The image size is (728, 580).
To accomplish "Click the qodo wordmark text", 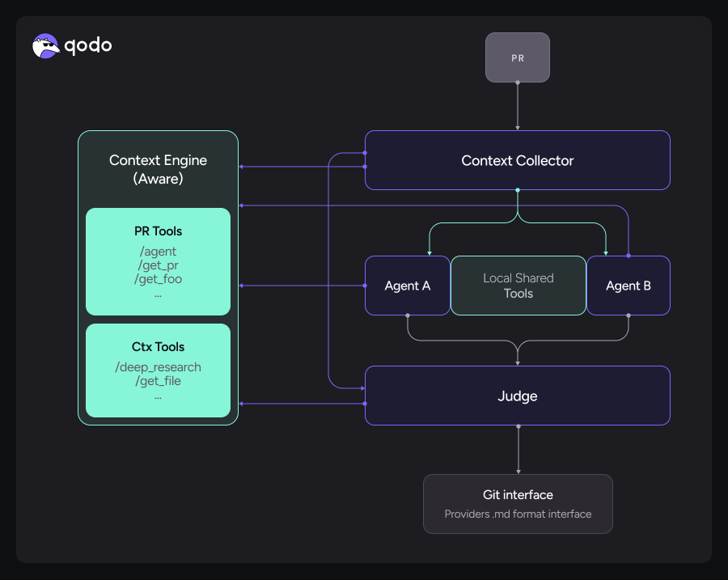I will (87, 45).
